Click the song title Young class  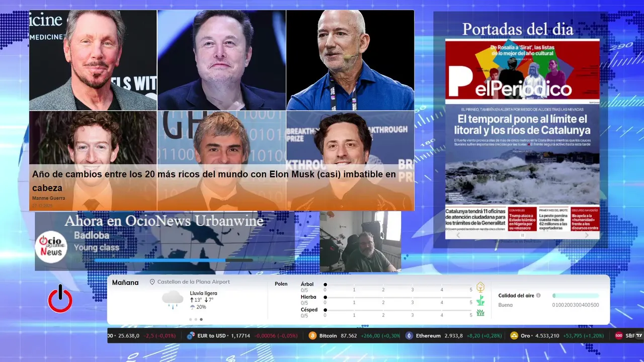97,247
